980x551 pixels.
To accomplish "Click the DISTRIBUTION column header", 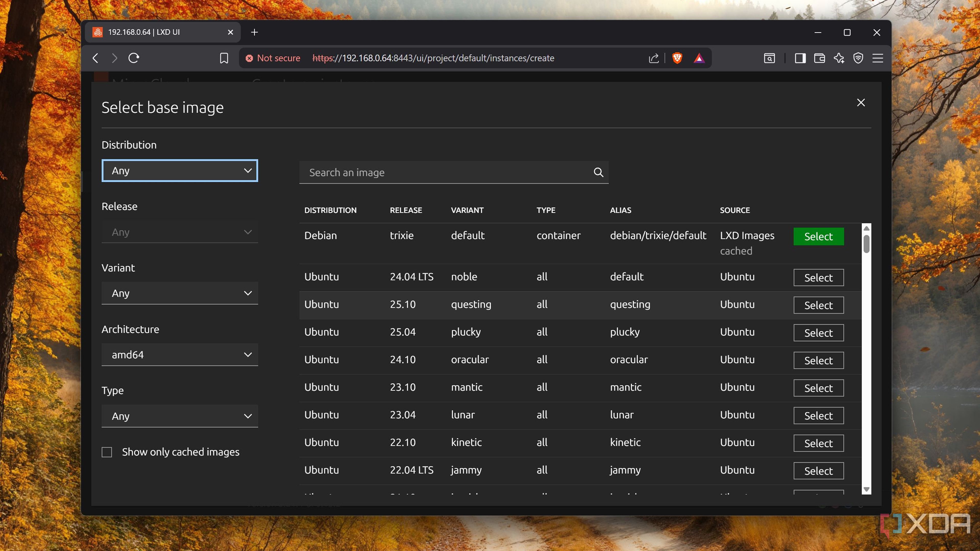I will 330,210.
